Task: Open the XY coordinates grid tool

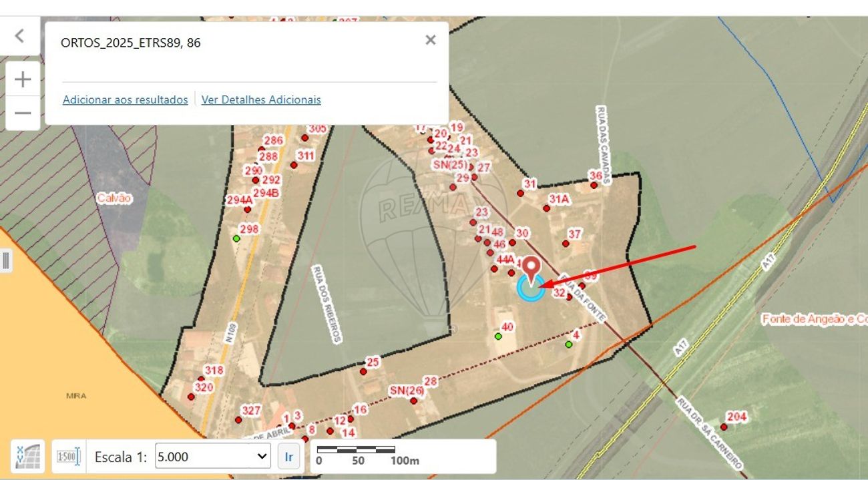Action: 28,456
